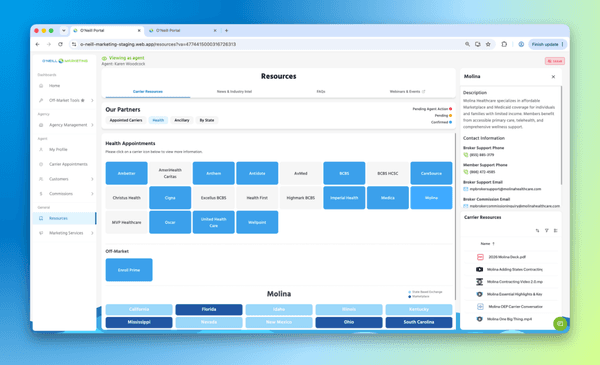The height and width of the screenshot is (365, 600).
Task: Click the sort icon in Carrier Resources
Action: click(x=537, y=230)
